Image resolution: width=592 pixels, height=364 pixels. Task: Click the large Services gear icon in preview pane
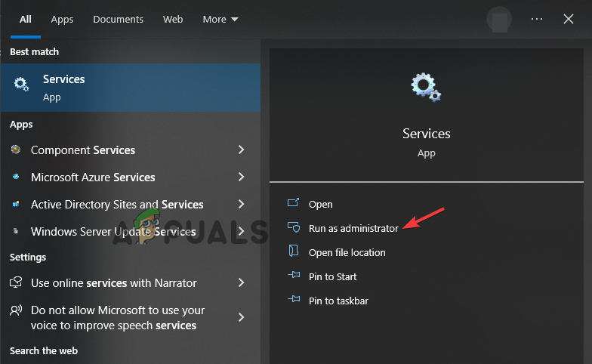[x=426, y=88]
